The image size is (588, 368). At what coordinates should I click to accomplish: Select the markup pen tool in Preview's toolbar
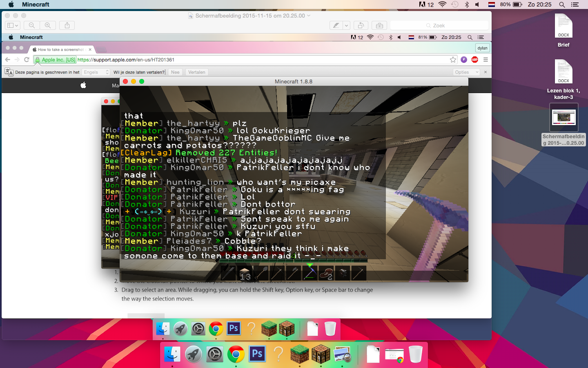pyautogui.click(x=336, y=25)
